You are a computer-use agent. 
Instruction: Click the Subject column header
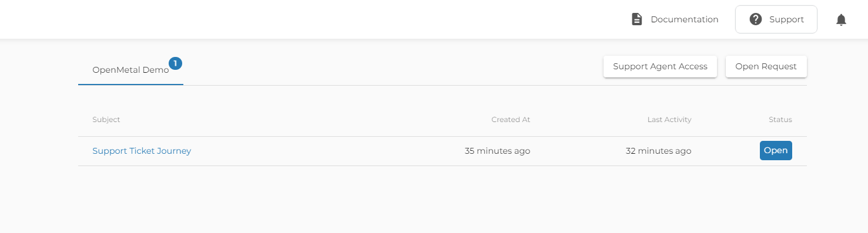pyautogui.click(x=106, y=119)
